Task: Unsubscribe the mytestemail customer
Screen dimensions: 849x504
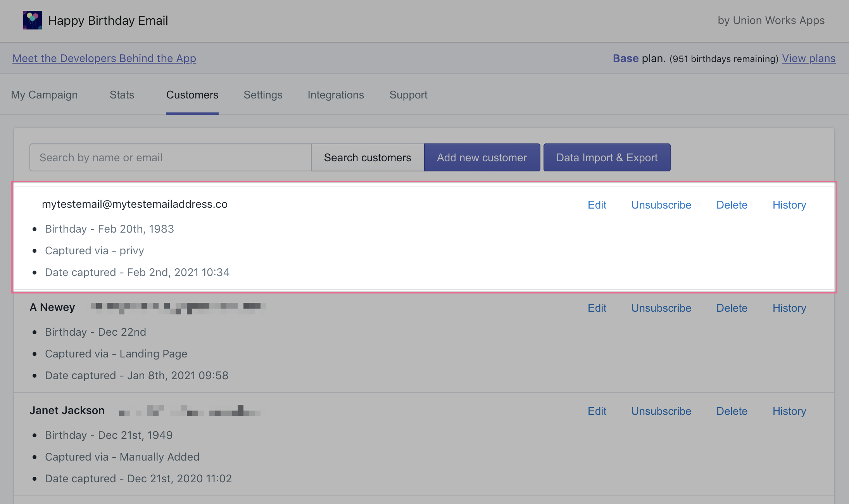Action: tap(661, 205)
